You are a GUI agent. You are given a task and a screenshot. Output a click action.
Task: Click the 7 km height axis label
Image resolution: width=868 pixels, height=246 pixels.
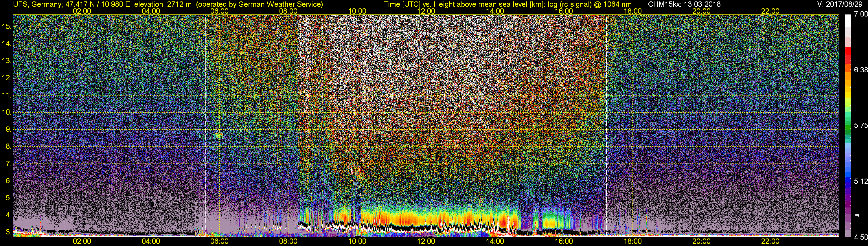point(8,164)
